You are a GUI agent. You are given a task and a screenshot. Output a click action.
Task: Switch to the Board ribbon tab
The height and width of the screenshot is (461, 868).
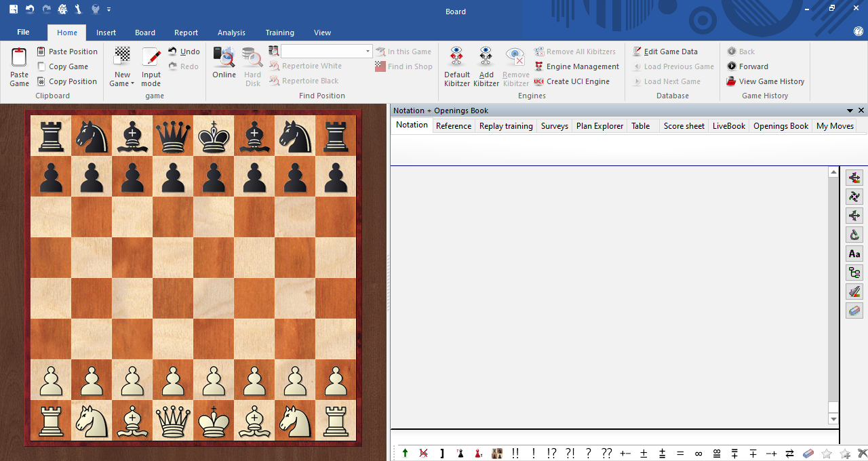[x=145, y=33]
